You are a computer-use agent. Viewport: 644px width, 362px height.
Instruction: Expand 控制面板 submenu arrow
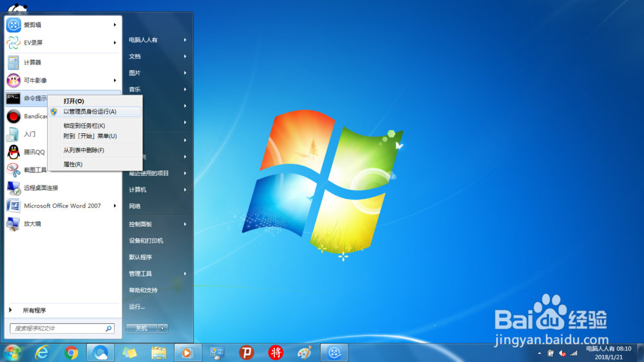[185, 224]
